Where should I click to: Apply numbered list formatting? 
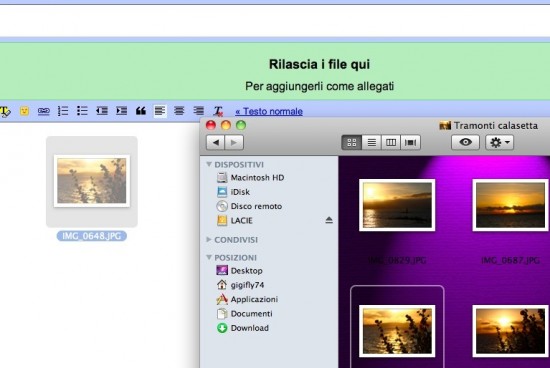pos(63,111)
